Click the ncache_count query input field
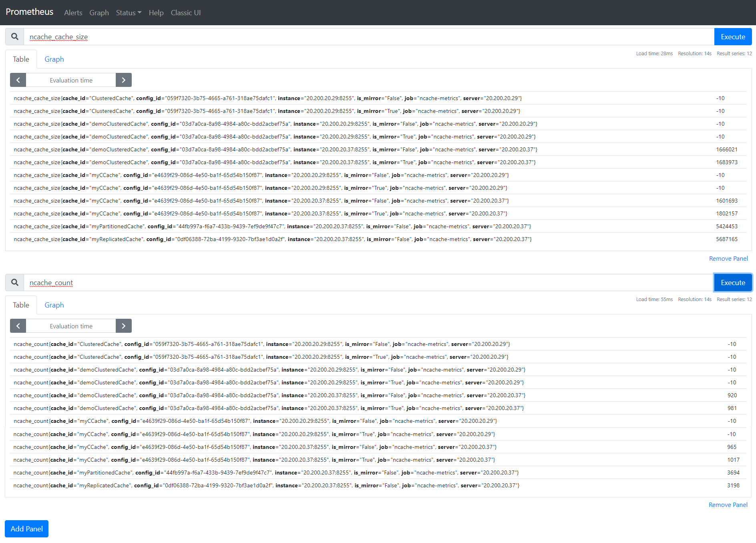The image size is (756, 543). pyautogui.click(x=160, y=282)
